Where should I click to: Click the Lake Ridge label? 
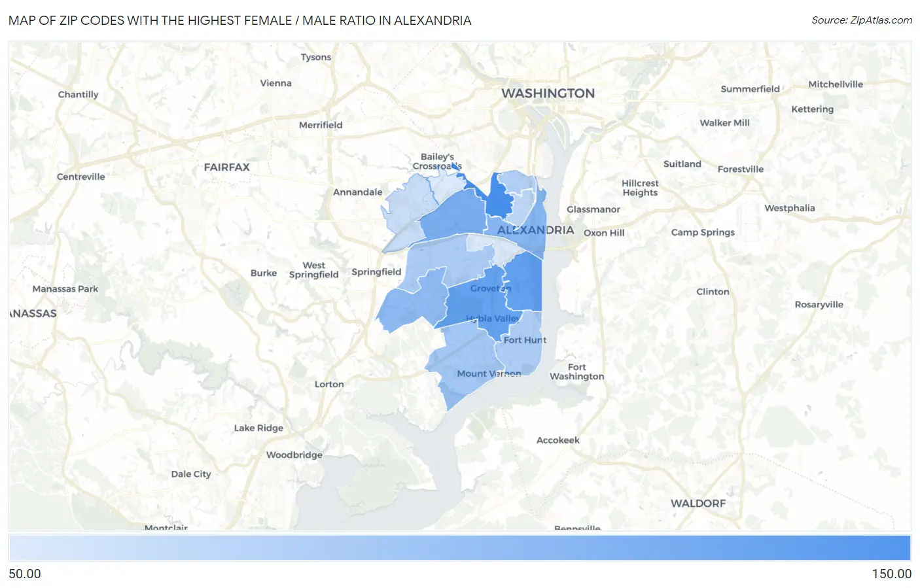(258, 428)
